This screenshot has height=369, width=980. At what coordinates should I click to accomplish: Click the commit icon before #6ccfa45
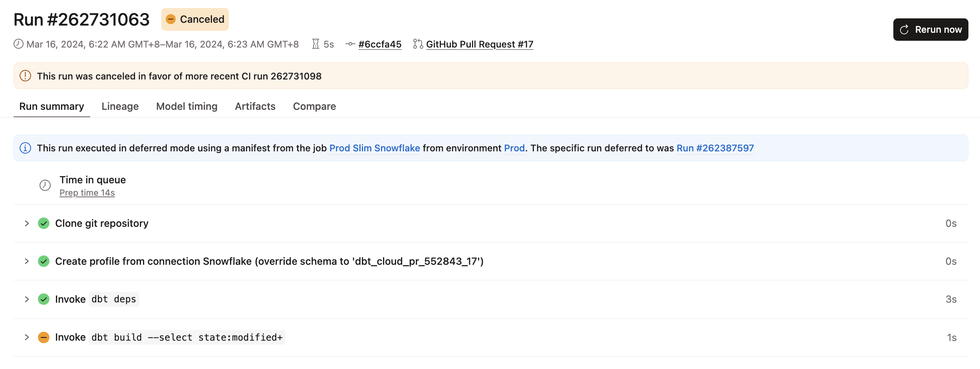tap(351, 44)
